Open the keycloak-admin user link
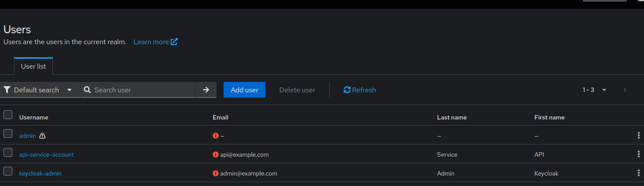Screen dimensions: 644x186 [x=40, y=173]
